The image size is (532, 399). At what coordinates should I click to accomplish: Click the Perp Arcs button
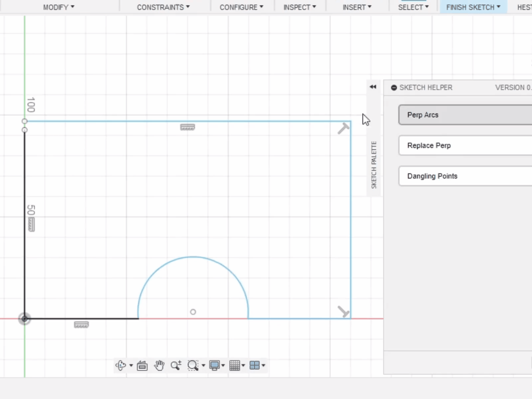pos(465,115)
